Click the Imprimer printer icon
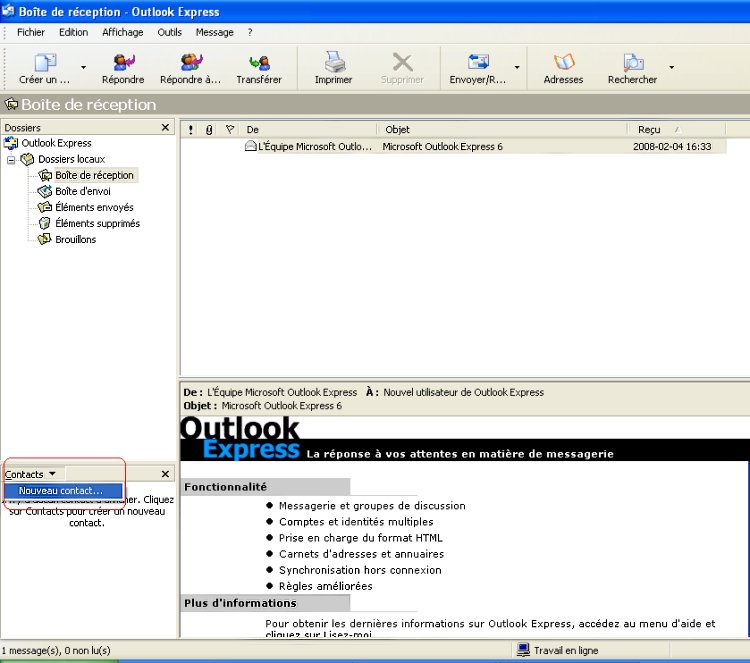750x663 pixels. [x=333, y=64]
